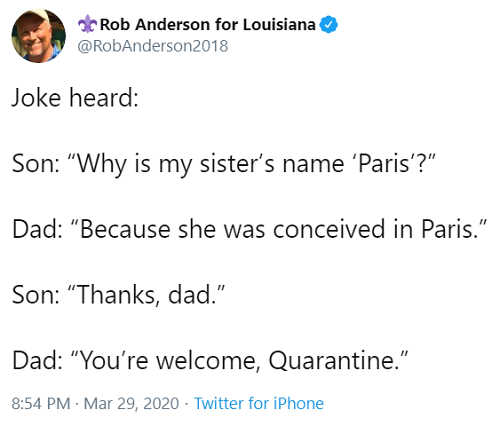Click the 'Because she was conceived' reply line
This screenshot has width=500, height=426.
[249, 229]
